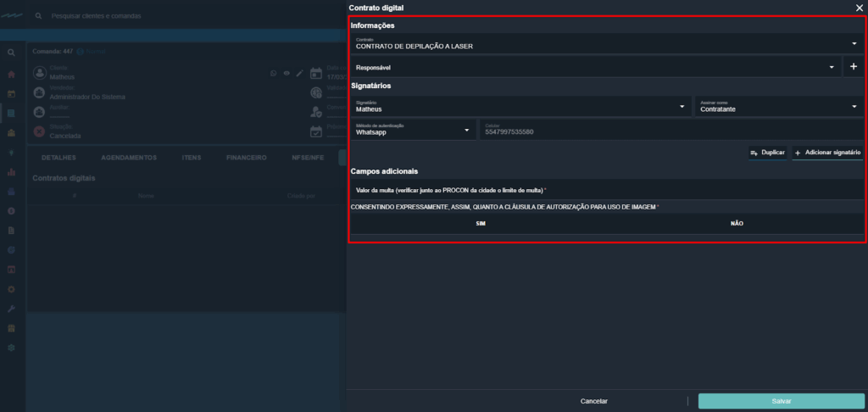The height and width of the screenshot is (412, 868).
Task: Switch to the AGENDAMENTOS tab
Action: tap(129, 158)
